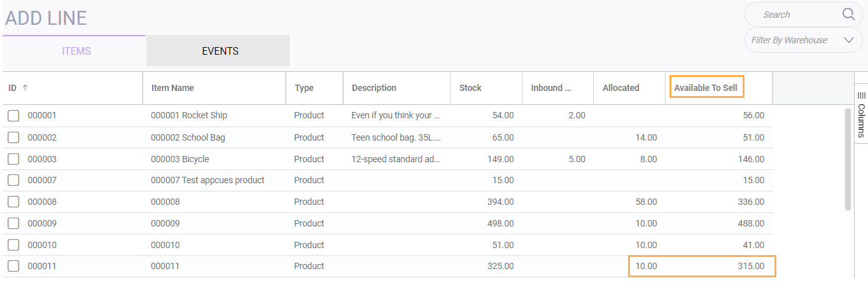Select the checkbox for item 000003

point(13,159)
